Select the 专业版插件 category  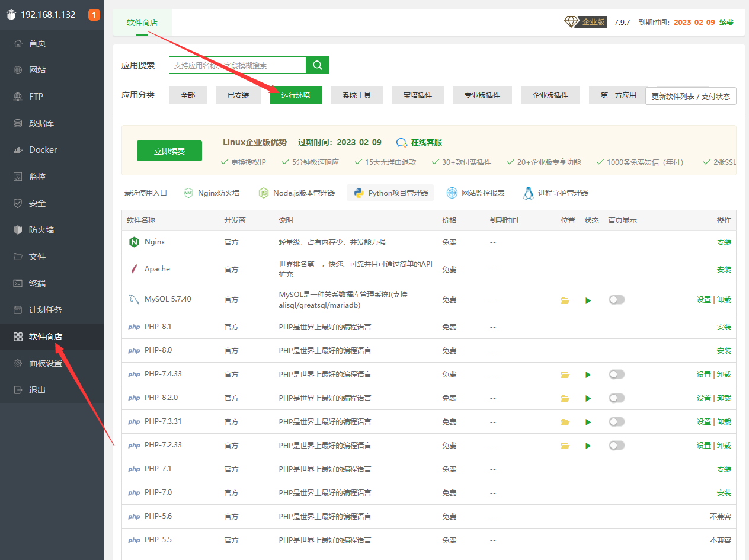coord(482,95)
